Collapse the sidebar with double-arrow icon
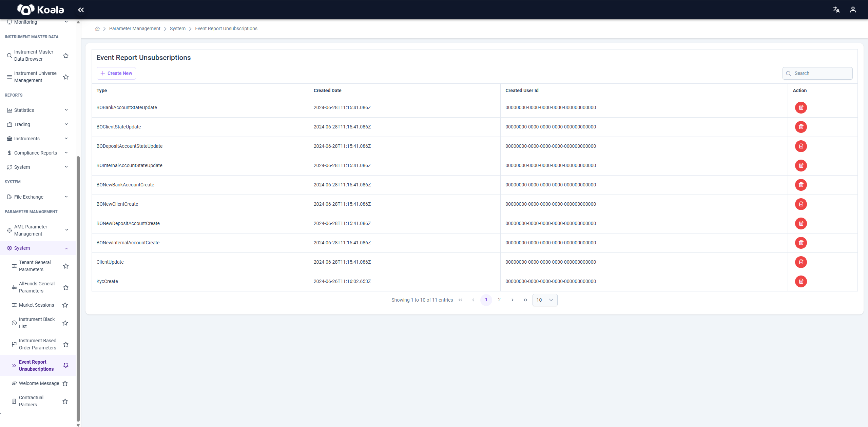The height and width of the screenshot is (427, 868). [x=81, y=10]
